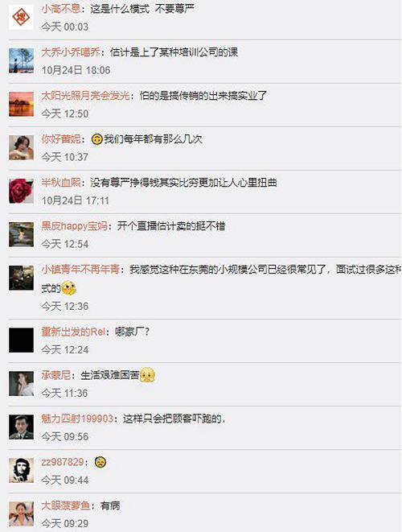Open username link 大眼菠萝鱼
Viewport: 402px width, 532px height.
pos(66,505)
